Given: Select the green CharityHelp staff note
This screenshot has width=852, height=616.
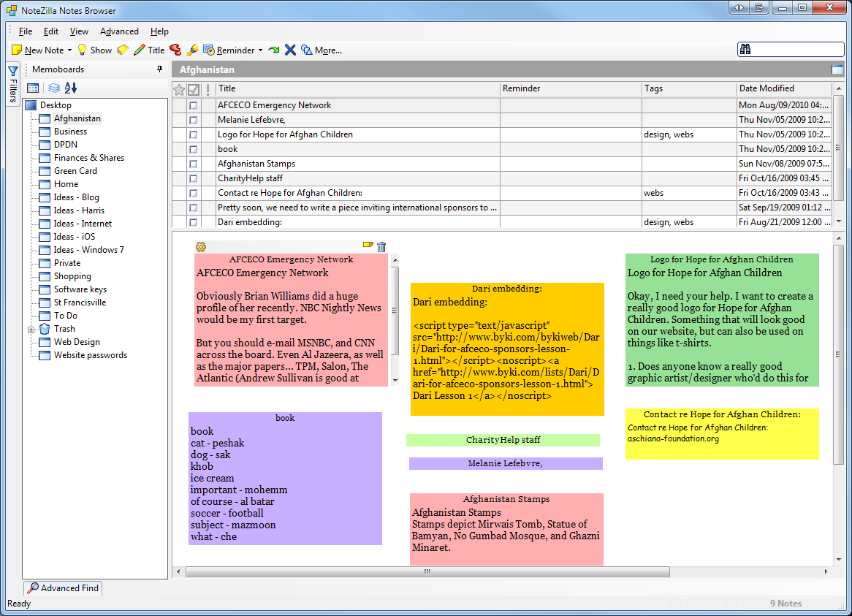Looking at the screenshot, I should click(503, 440).
